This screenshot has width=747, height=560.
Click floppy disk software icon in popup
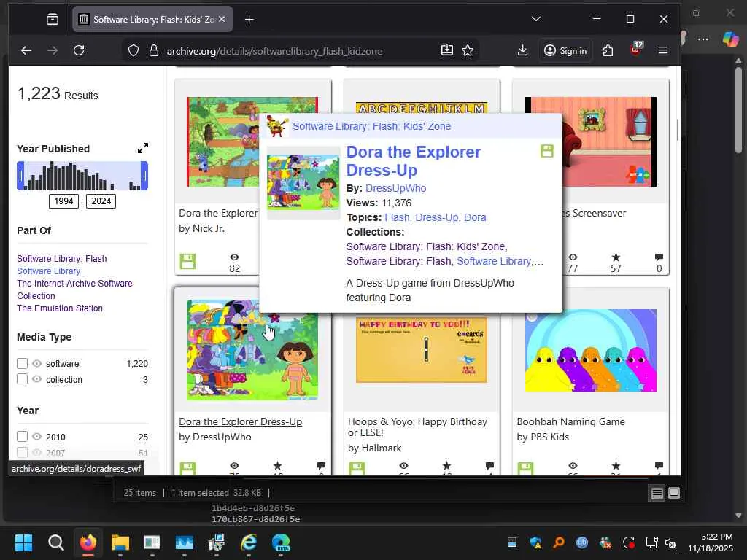pos(547,151)
